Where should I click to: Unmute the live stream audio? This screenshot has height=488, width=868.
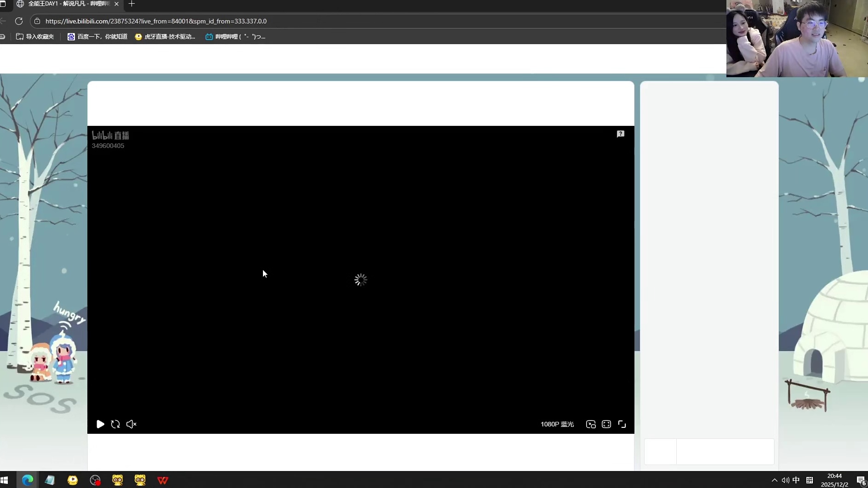(x=131, y=424)
